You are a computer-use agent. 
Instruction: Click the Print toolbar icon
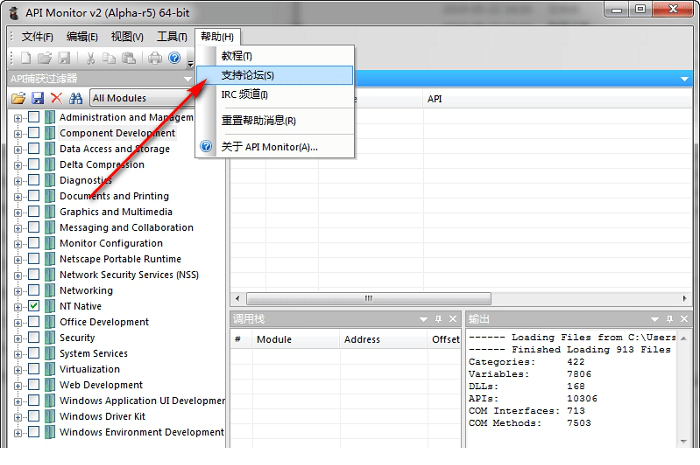155,58
